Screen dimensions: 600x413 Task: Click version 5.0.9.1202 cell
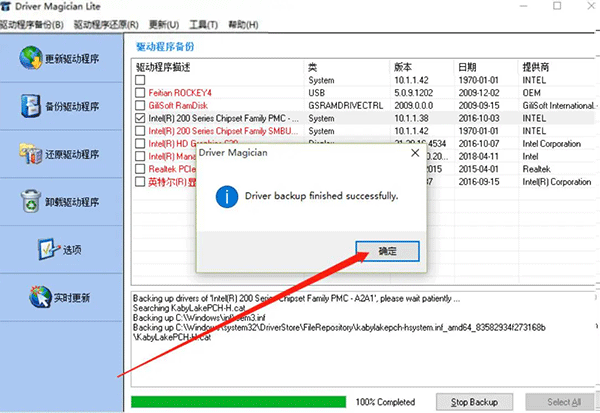tap(414, 93)
